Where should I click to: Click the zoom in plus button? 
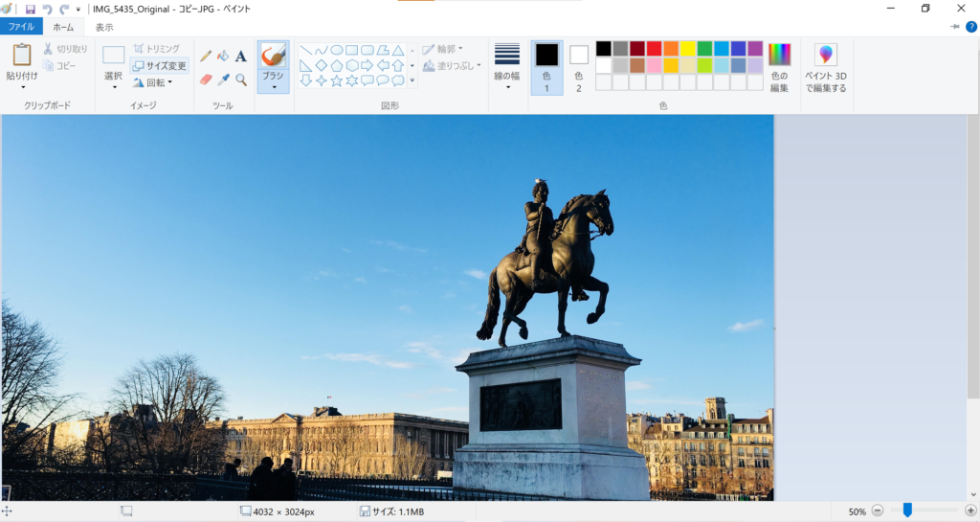pyautogui.click(x=970, y=511)
